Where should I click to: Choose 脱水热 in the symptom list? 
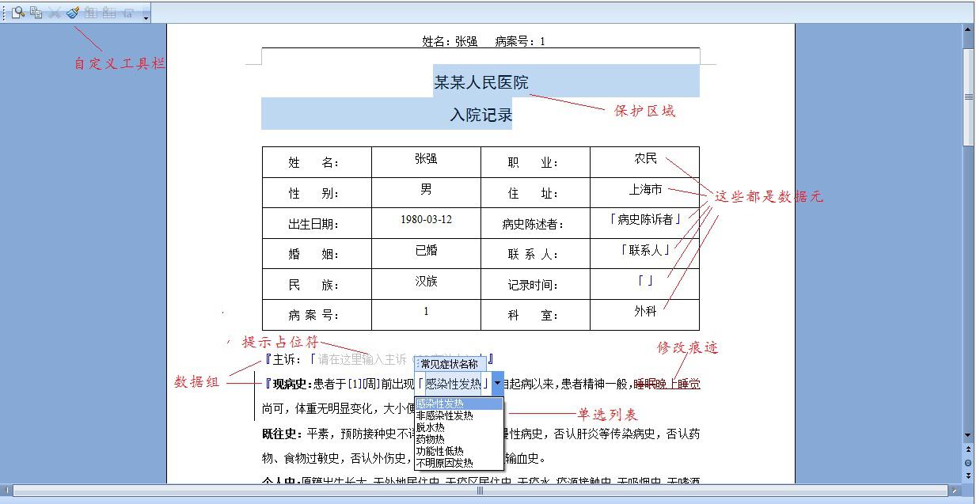[431, 427]
